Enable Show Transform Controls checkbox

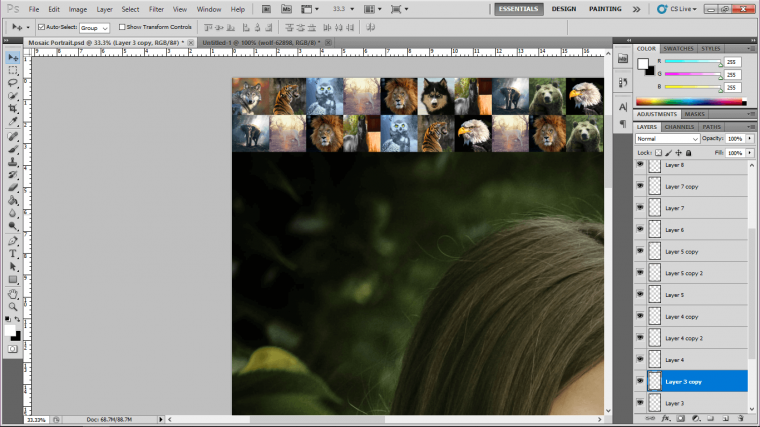coord(122,27)
